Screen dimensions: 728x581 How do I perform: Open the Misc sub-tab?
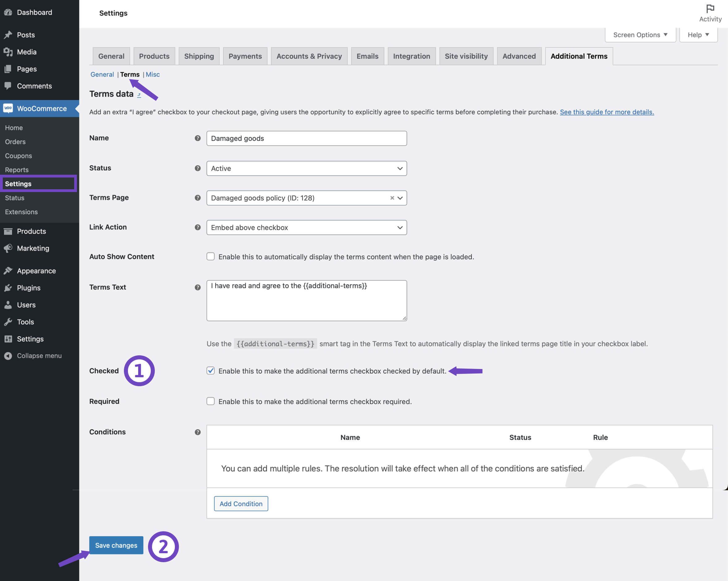click(153, 74)
